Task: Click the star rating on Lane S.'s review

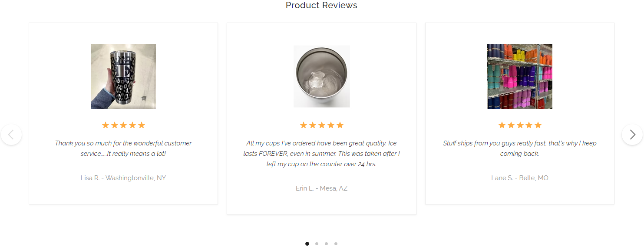Action: (x=520, y=125)
